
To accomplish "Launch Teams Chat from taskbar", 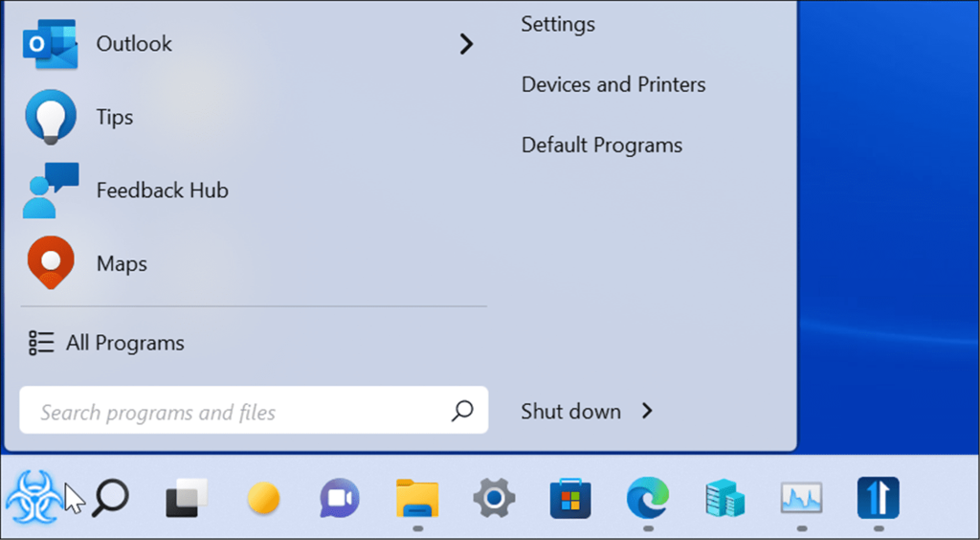I will [340, 498].
